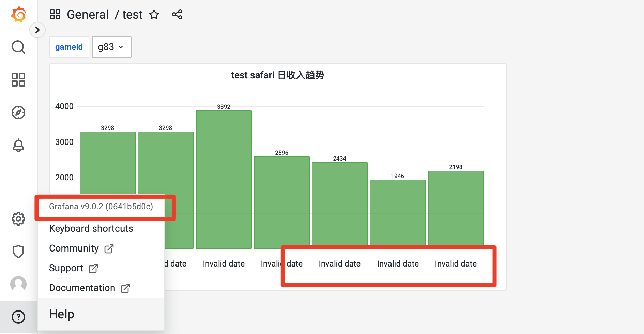
Task: Select Keyboard shortcuts in Help menu
Action: click(x=91, y=228)
